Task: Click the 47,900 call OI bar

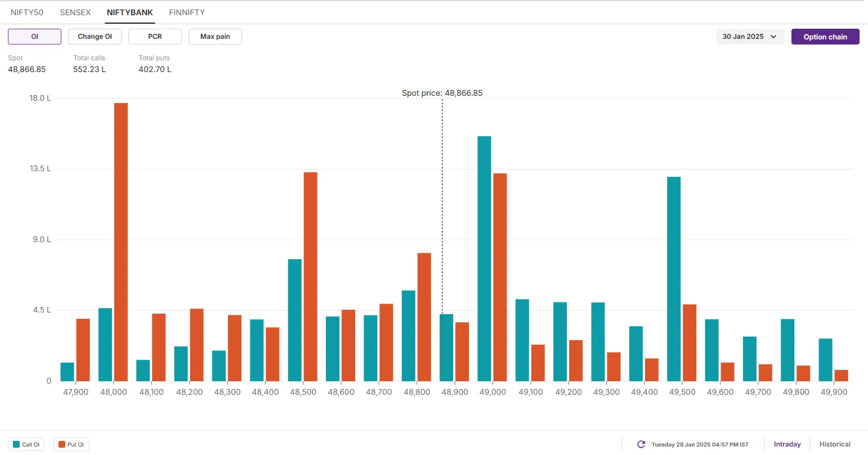Action: (67, 372)
